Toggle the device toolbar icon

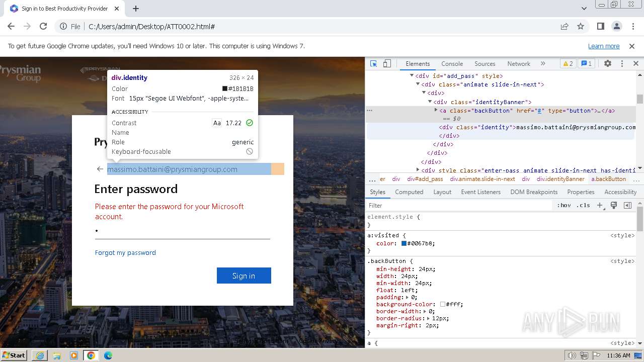[x=387, y=64]
